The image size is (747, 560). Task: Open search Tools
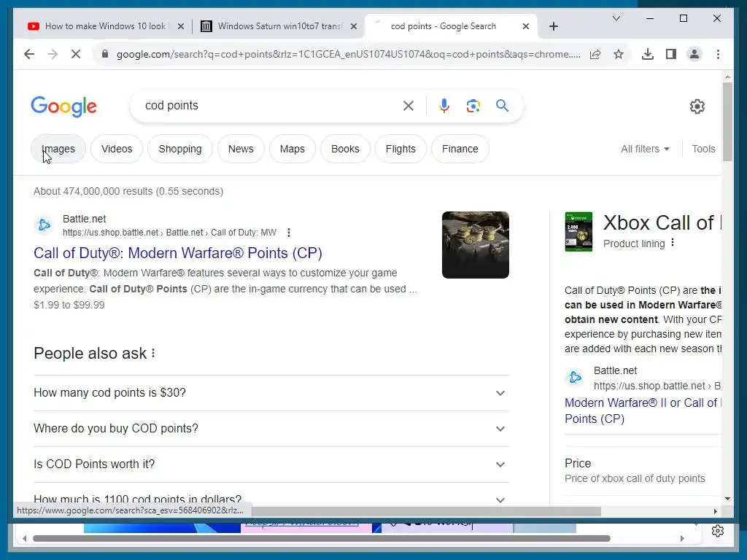703,149
